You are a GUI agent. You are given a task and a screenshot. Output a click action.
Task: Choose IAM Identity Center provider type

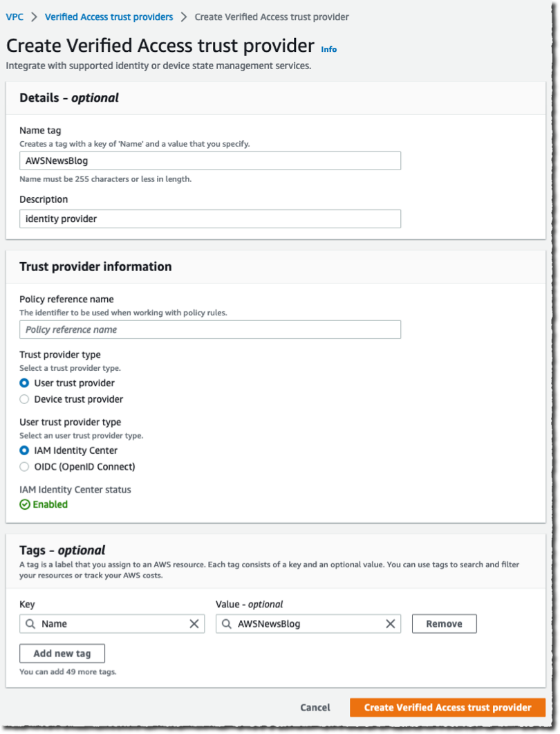25,450
